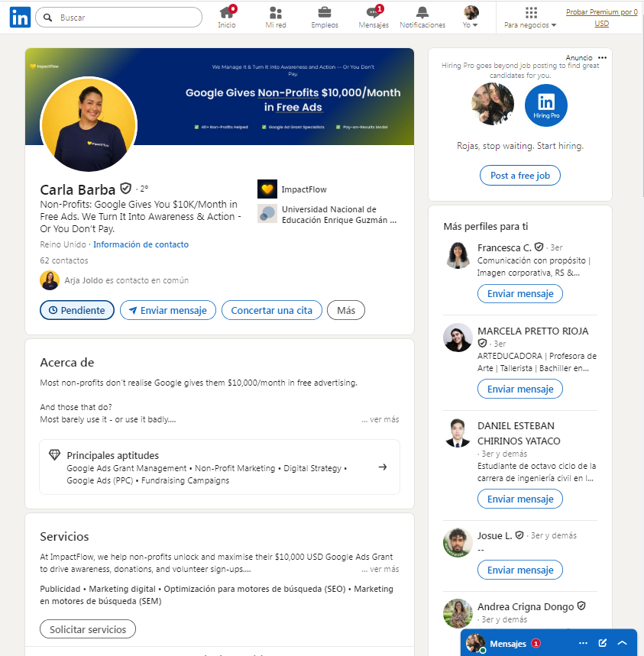This screenshot has width=644, height=656.
Task: Open Josue L. profile name
Action: (x=495, y=535)
